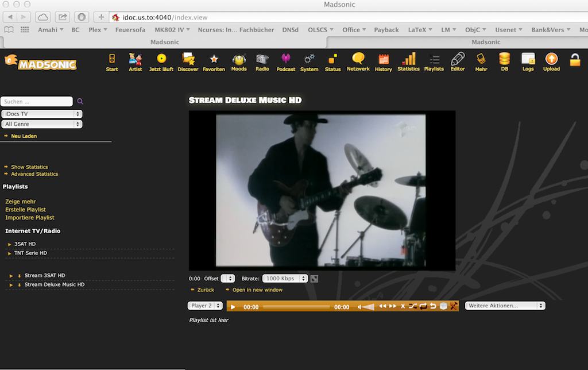Open the Statistics chart icon

[x=408, y=62]
